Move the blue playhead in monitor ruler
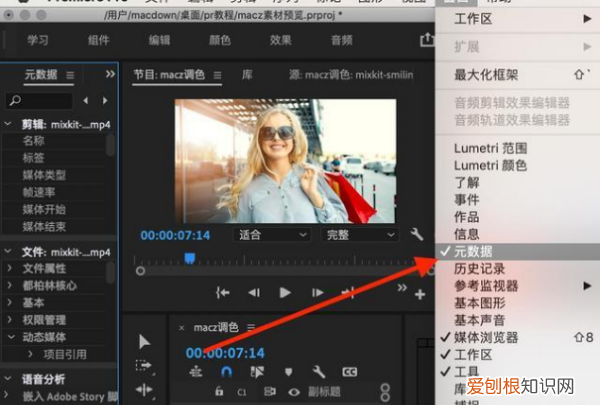This screenshot has height=405, width=600. pyautogui.click(x=190, y=258)
